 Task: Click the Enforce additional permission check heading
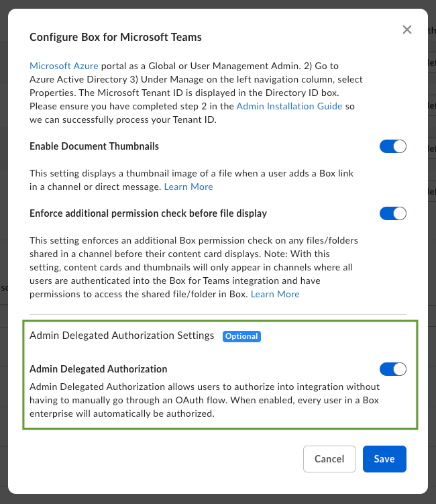tap(148, 213)
